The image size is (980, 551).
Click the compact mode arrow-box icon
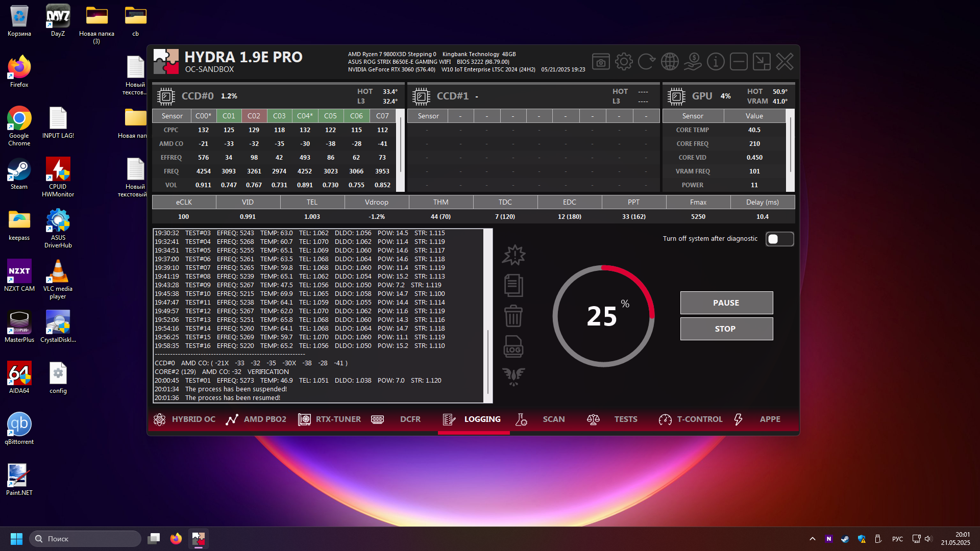[x=762, y=62]
